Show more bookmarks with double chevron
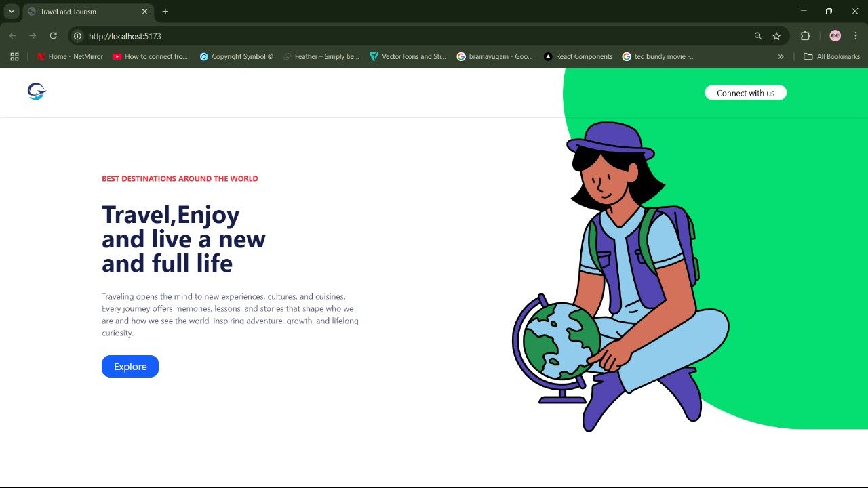The width and height of the screenshot is (868, 488). (781, 57)
